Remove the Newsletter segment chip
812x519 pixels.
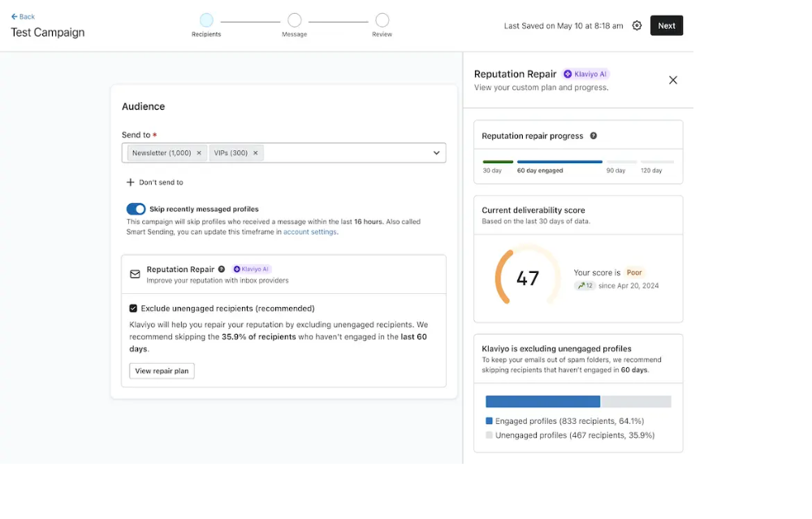[x=199, y=153]
